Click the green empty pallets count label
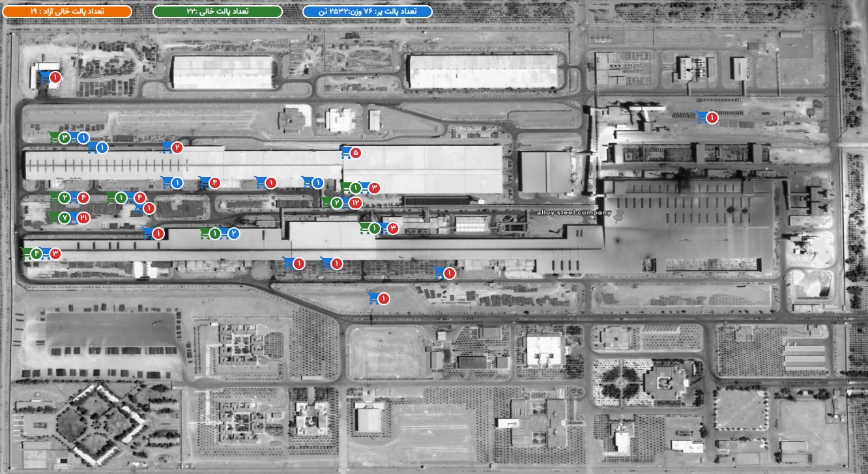This screenshot has width=868, height=474. [217, 12]
